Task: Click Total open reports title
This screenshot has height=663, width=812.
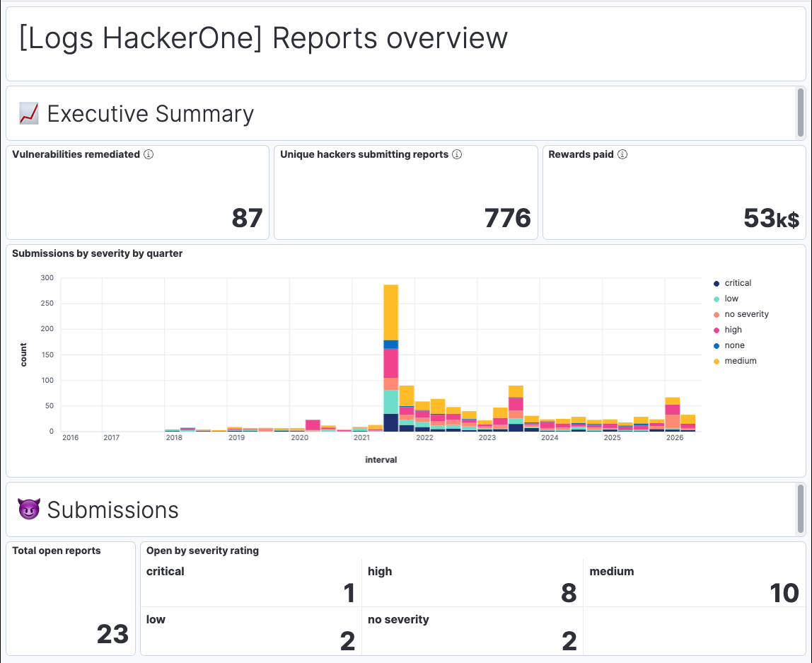Action: (57, 550)
